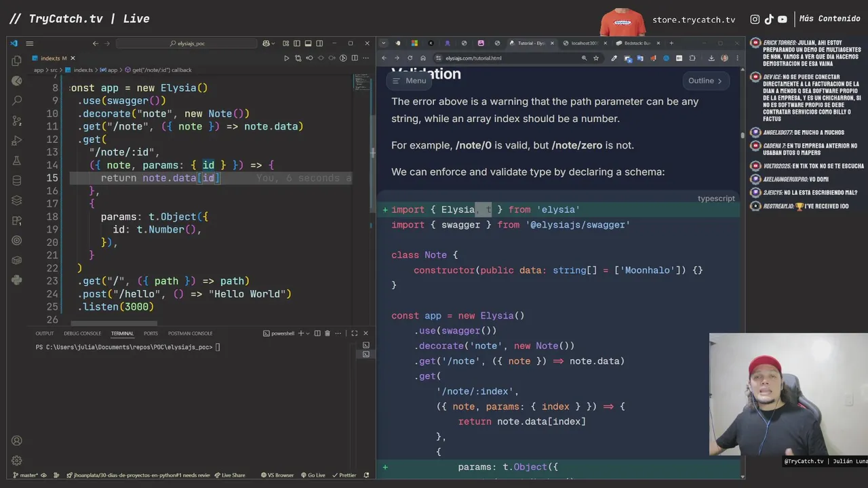Screen dimensions: 868x488
Task: Start Go Live server from status bar
Action: pyautogui.click(x=313, y=475)
